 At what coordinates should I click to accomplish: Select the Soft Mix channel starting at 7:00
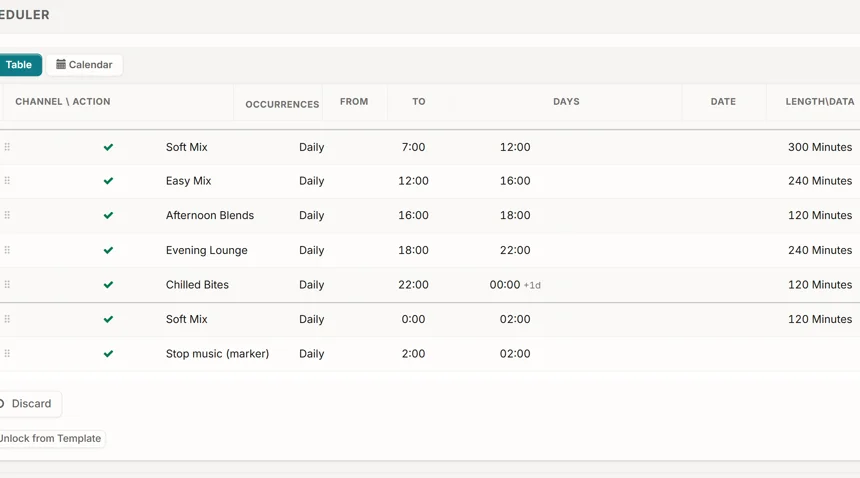[186, 147]
